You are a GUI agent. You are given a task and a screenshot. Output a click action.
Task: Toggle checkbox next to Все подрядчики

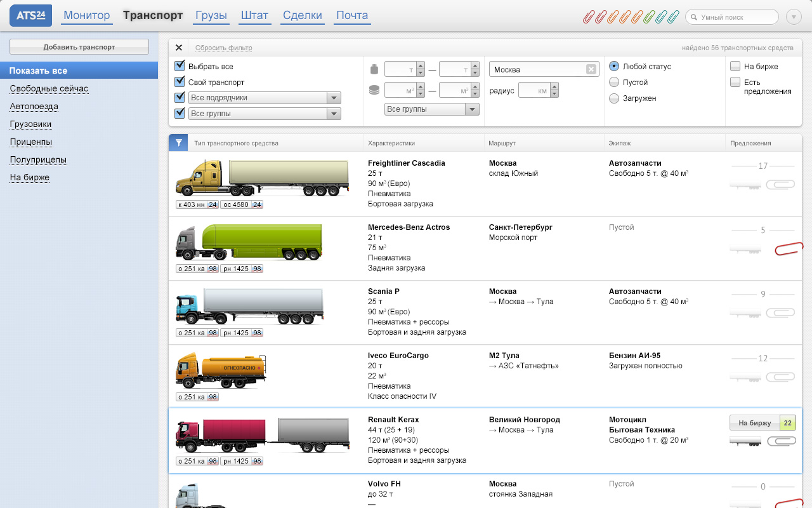pos(180,97)
